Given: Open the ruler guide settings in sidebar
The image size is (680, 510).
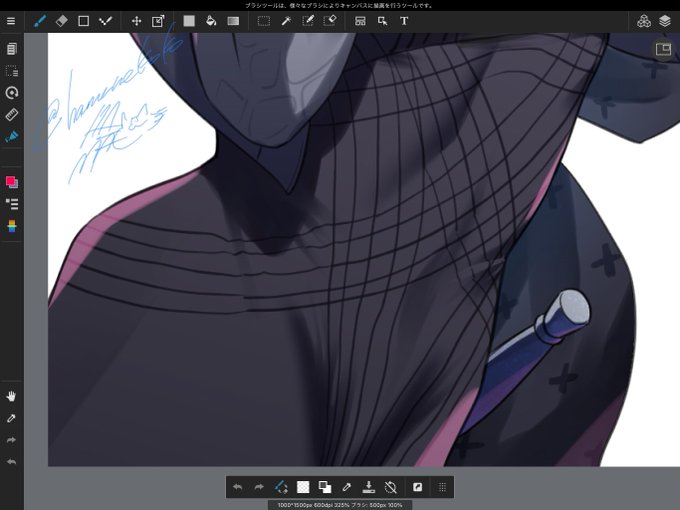Looking at the screenshot, I should click(x=12, y=114).
